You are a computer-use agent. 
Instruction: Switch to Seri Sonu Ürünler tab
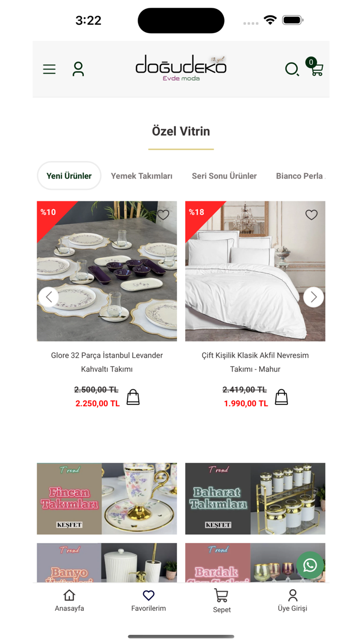pyautogui.click(x=224, y=176)
